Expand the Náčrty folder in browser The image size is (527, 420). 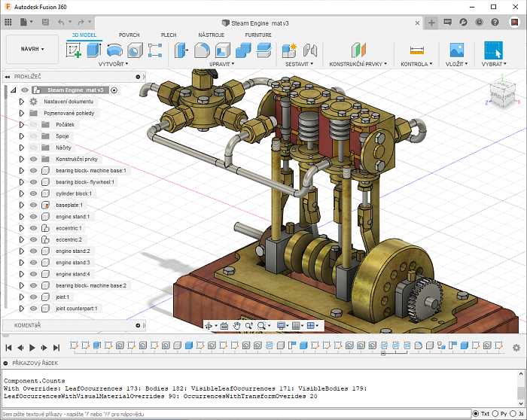[22, 148]
